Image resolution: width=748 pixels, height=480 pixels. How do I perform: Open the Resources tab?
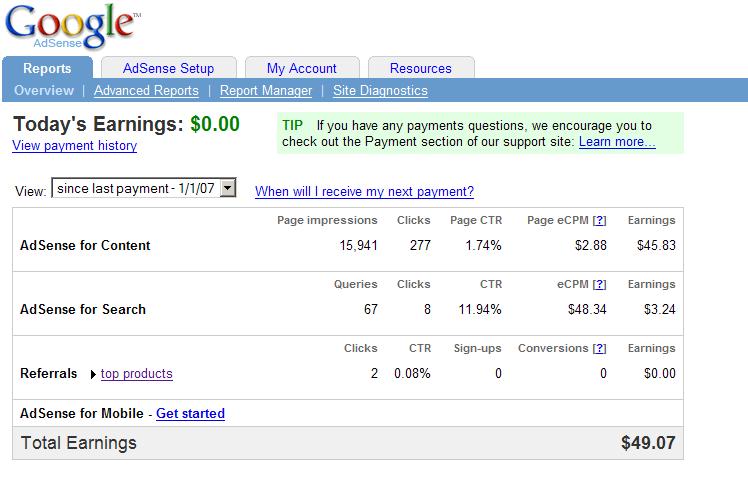[420, 68]
